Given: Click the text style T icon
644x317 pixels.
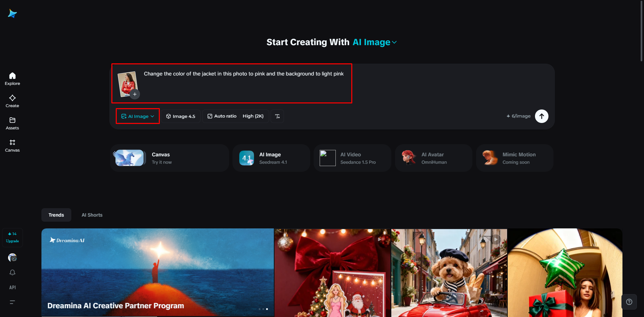Looking at the screenshot, I should click(x=277, y=116).
